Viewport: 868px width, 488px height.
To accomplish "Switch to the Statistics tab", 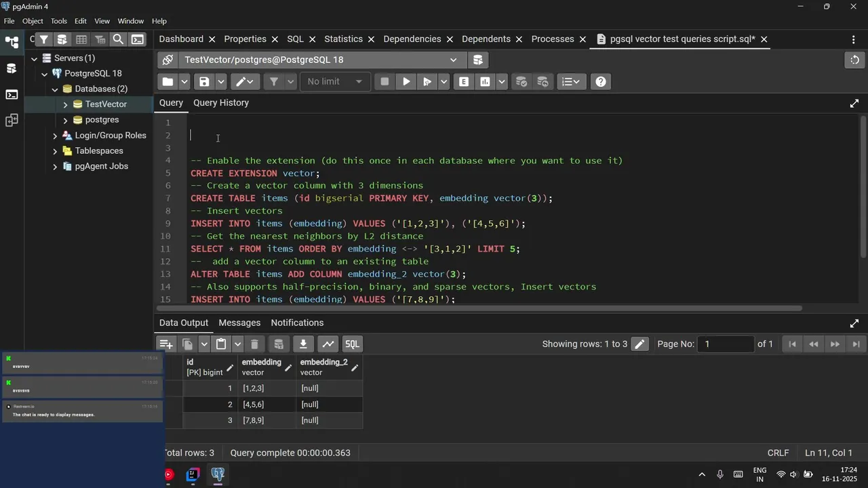I will (x=343, y=39).
